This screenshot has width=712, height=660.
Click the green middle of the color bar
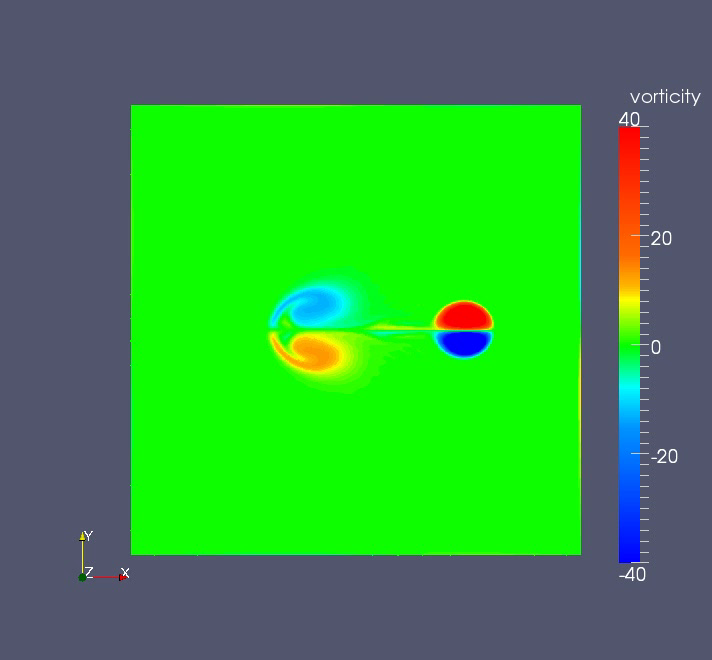pyautogui.click(x=629, y=346)
